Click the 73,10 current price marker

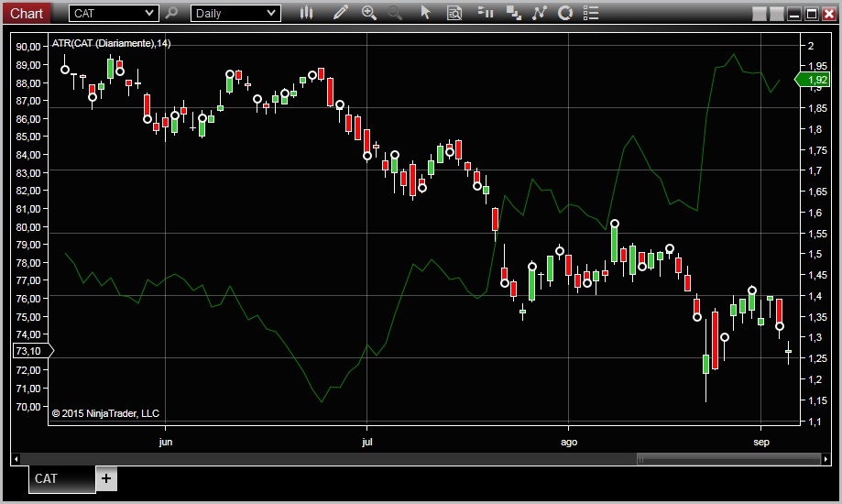click(32, 351)
